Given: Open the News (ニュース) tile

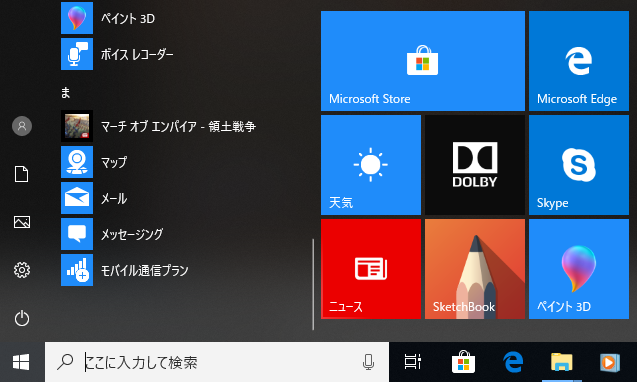Looking at the screenshot, I should tap(371, 269).
